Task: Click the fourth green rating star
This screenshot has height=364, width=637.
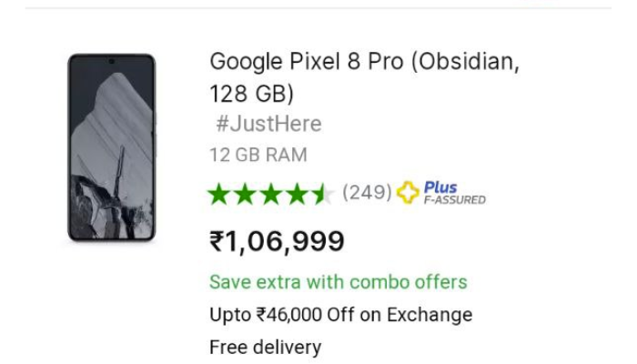Action: (297, 193)
